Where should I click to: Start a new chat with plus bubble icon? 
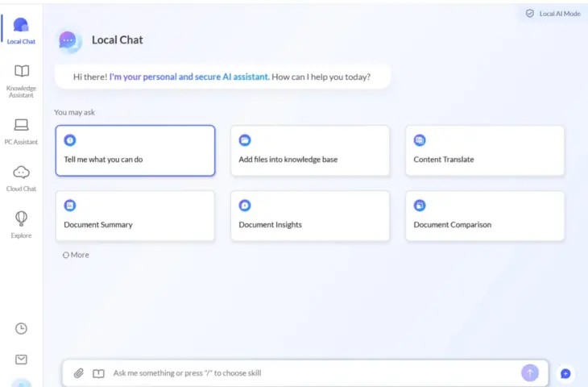click(x=565, y=373)
